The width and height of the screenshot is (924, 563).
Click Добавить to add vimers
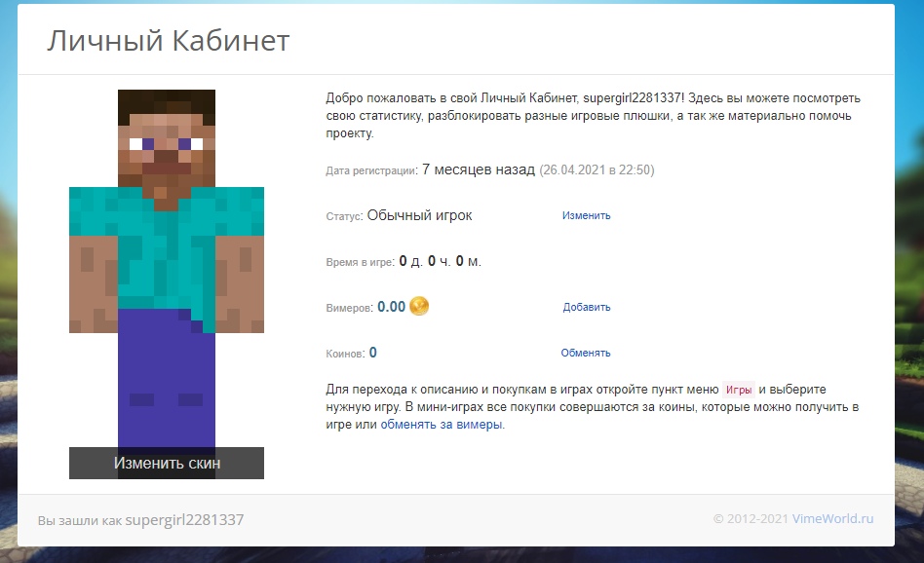point(586,307)
